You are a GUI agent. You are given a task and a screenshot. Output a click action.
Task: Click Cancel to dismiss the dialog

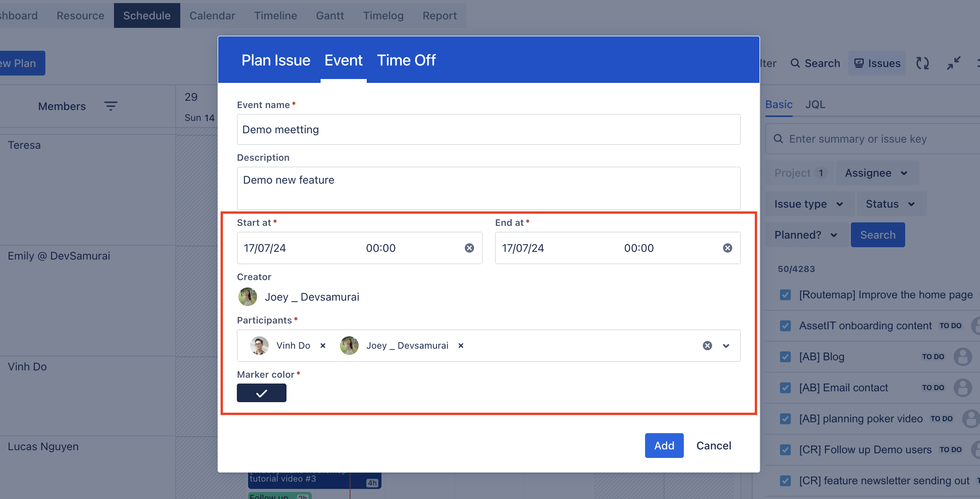(x=713, y=446)
